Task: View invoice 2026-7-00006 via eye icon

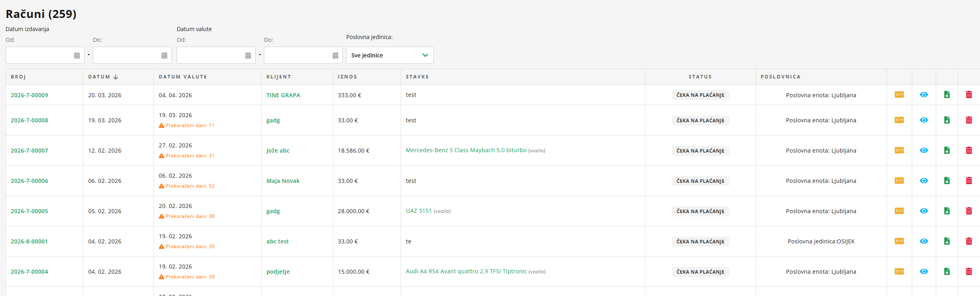Action: [x=924, y=181]
